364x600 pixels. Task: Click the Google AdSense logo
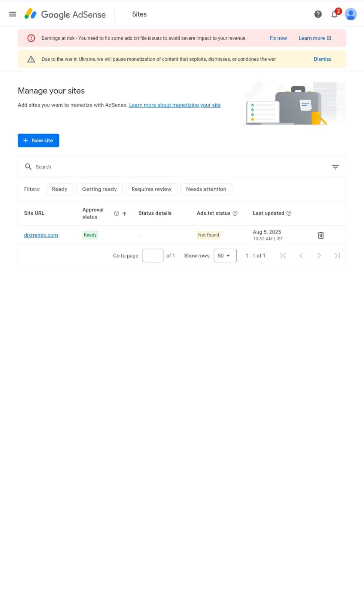(65, 14)
